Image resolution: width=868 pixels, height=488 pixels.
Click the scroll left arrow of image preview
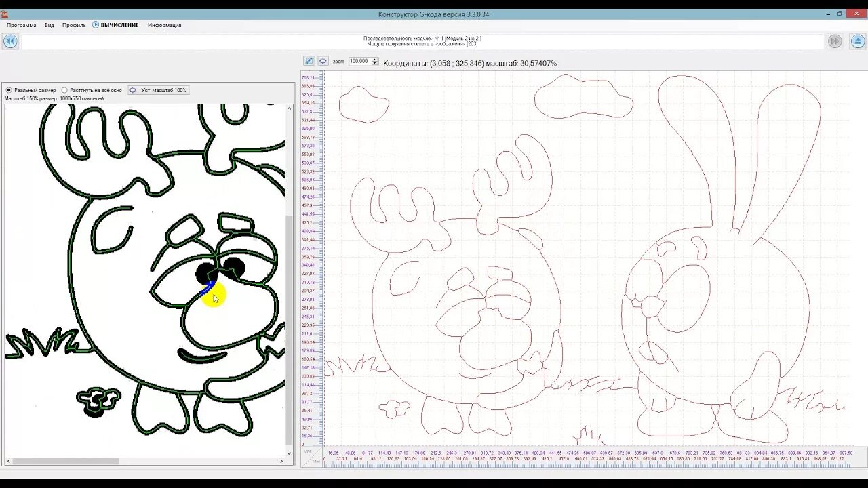point(9,461)
